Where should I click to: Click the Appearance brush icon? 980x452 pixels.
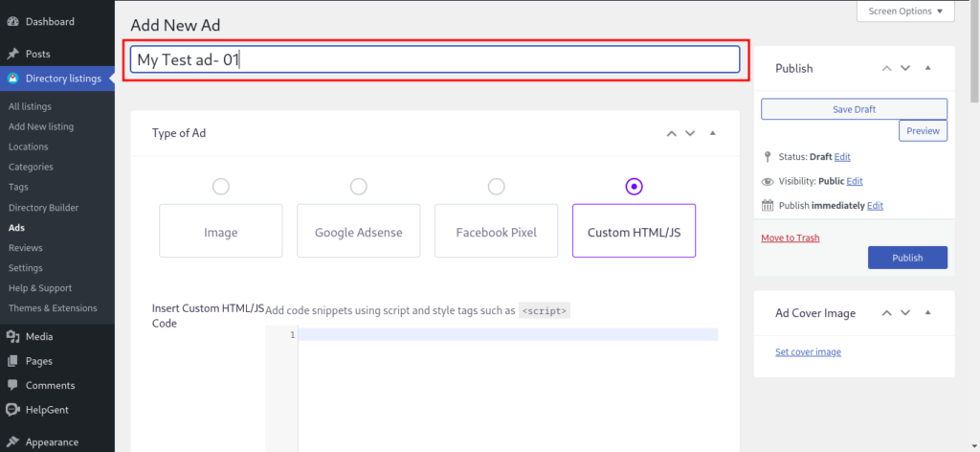12,442
